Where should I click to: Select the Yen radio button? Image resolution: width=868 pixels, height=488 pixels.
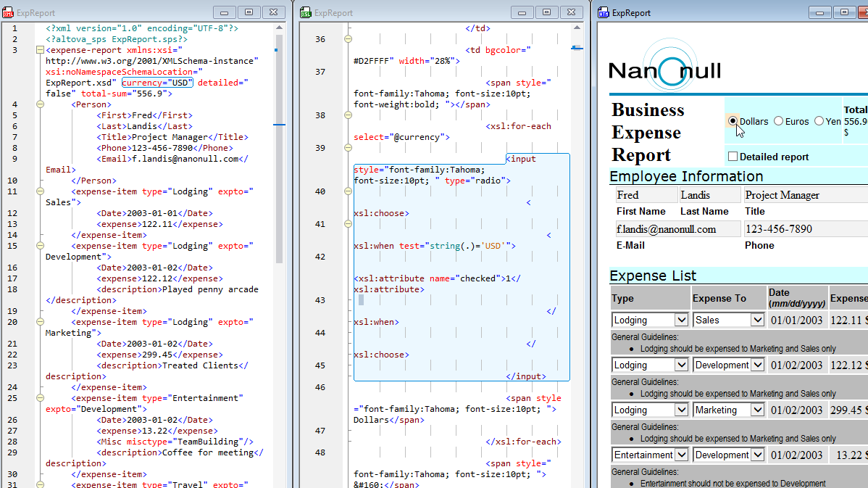tap(819, 121)
